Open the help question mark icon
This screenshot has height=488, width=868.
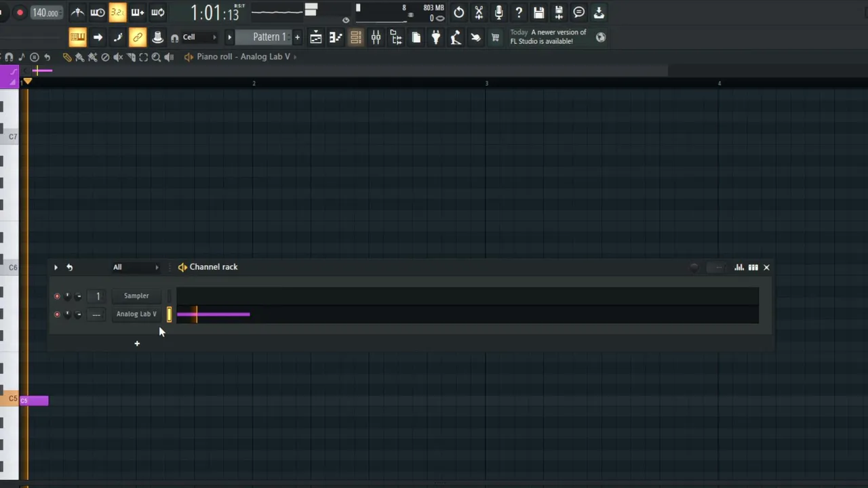(x=519, y=12)
